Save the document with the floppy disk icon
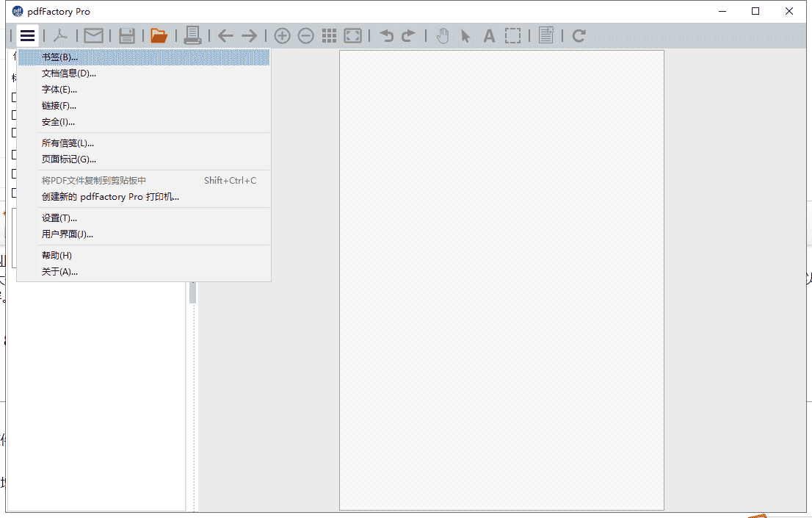Screen dimensions: 812x518 point(127,35)
